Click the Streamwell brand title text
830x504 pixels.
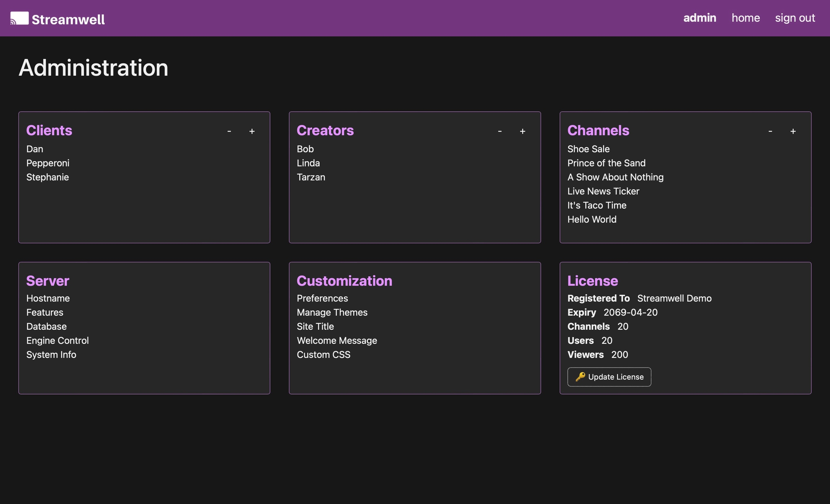point(68,19)
